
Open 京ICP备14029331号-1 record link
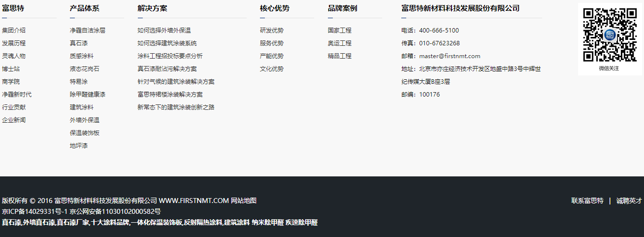[x=35, y=211]
